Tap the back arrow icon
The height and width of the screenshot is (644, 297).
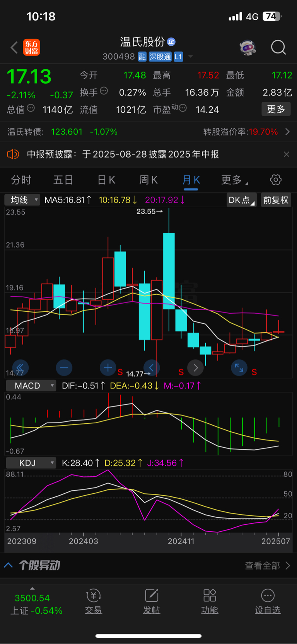click(x=14, y=48)
